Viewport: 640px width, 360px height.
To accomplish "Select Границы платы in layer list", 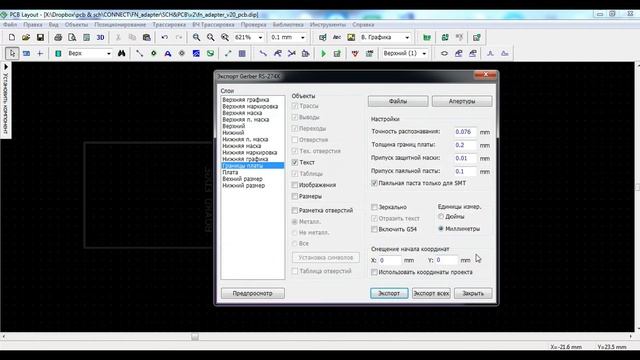I will 253,166.
